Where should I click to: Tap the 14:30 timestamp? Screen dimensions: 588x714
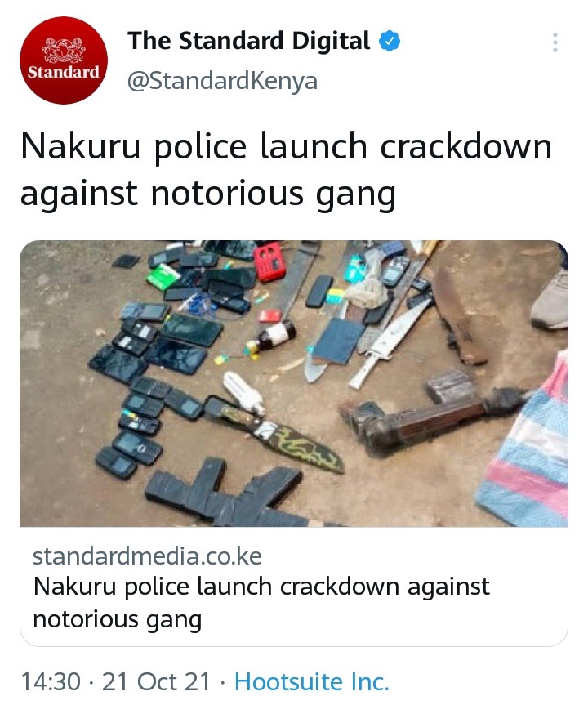point(51,681)
